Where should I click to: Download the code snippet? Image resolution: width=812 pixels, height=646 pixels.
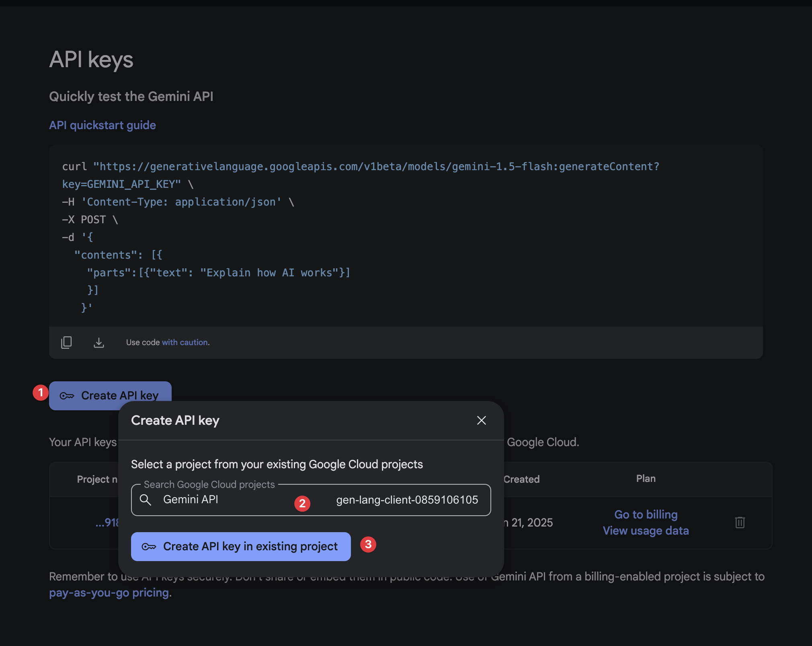pos(99,342)
